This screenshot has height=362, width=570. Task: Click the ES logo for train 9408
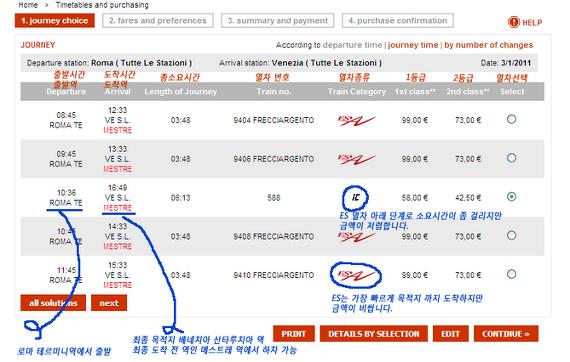point(356,237)
